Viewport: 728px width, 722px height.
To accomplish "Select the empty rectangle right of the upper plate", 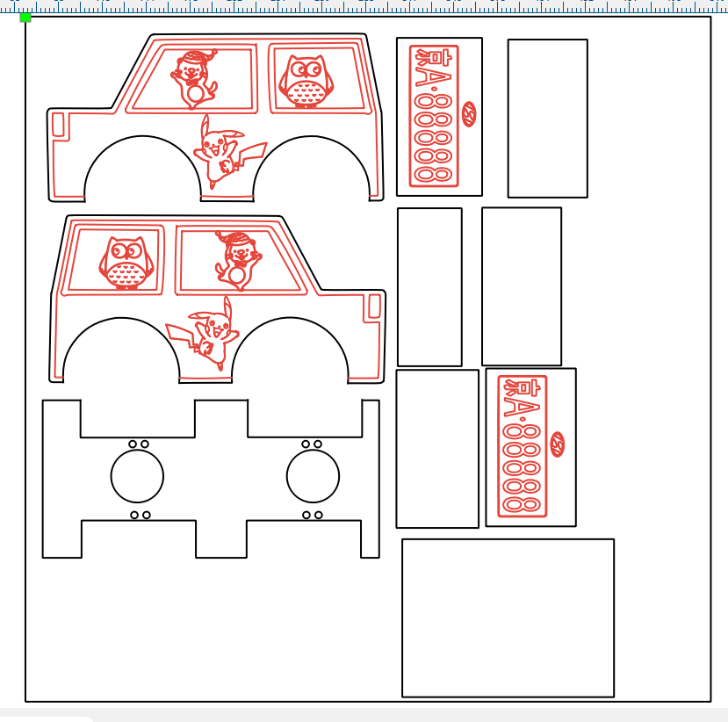I will click(x=547, y=119).
